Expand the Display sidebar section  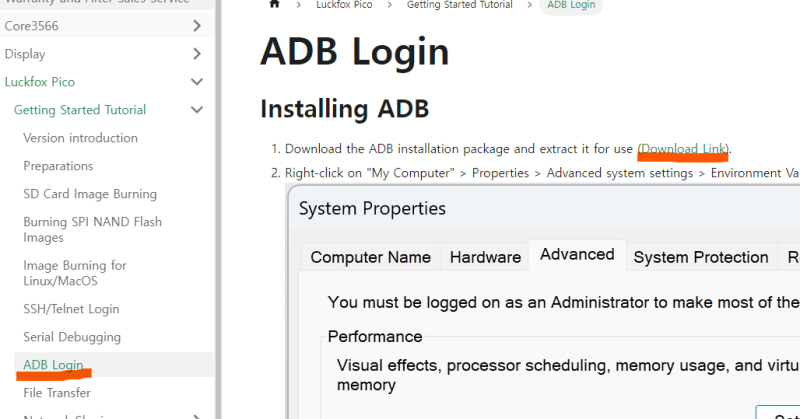197,54
